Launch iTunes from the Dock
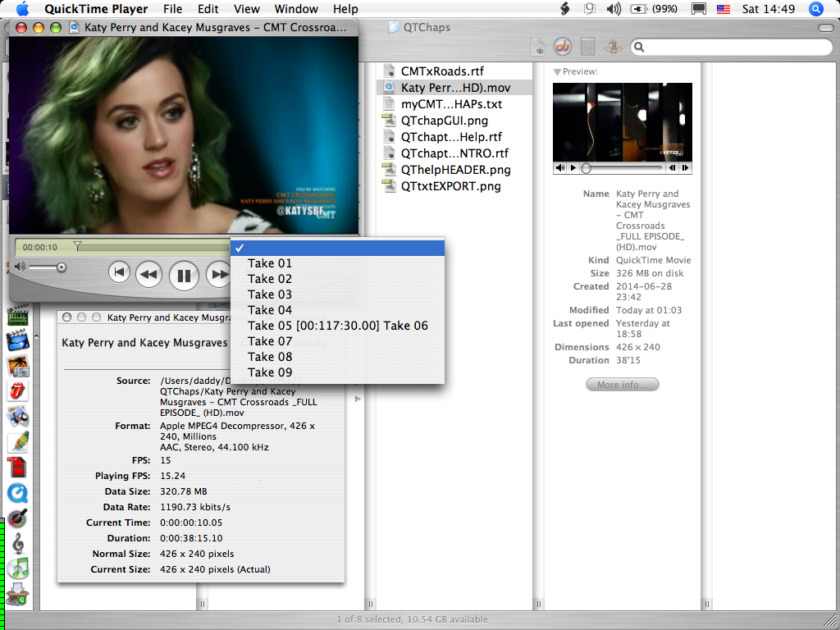The height and width of the screenshot is (630, 840). click(19, 568)
